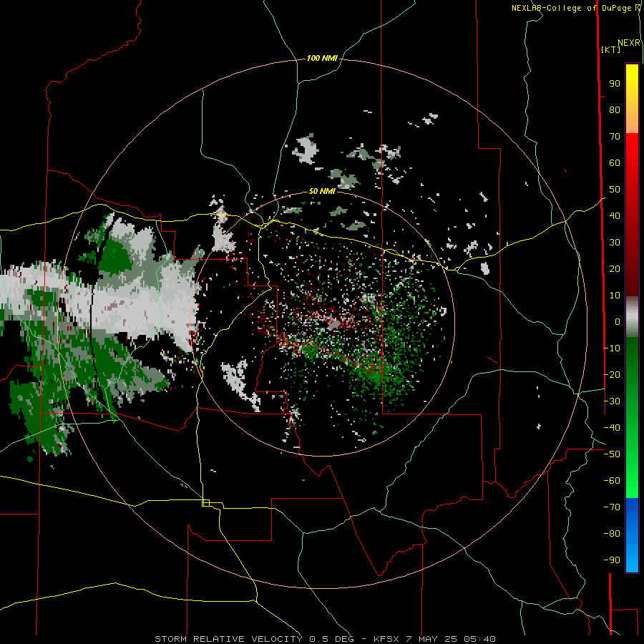Click the 80 value on the velocity scale
This screenshot has height=644, width=644.
615,110
